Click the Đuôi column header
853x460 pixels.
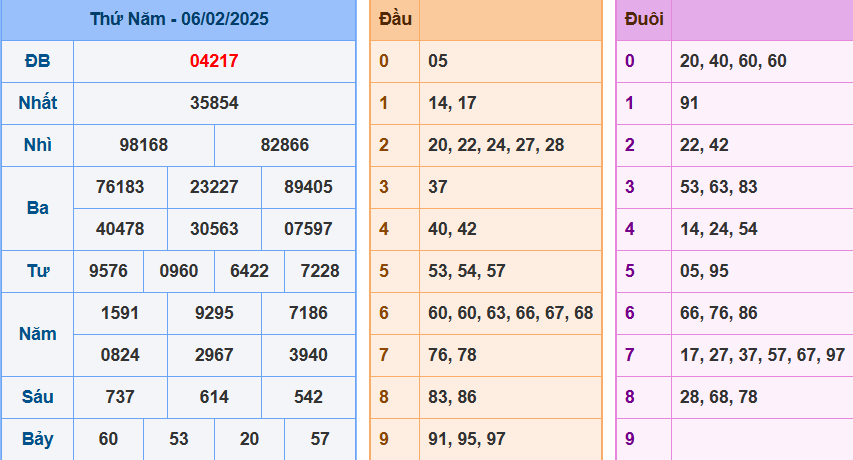(x=644, y=19)
